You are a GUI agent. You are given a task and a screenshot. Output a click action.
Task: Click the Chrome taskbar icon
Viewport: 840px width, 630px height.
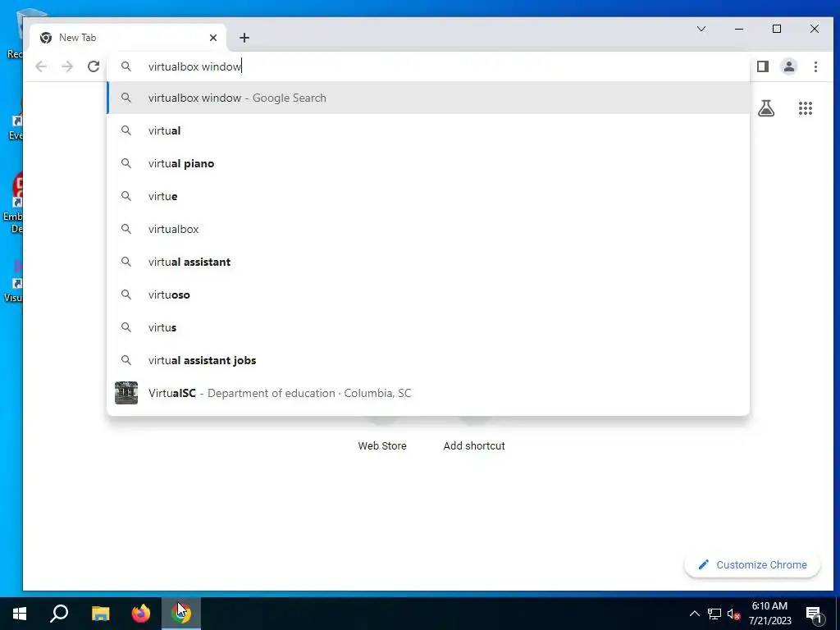(181, 614)
